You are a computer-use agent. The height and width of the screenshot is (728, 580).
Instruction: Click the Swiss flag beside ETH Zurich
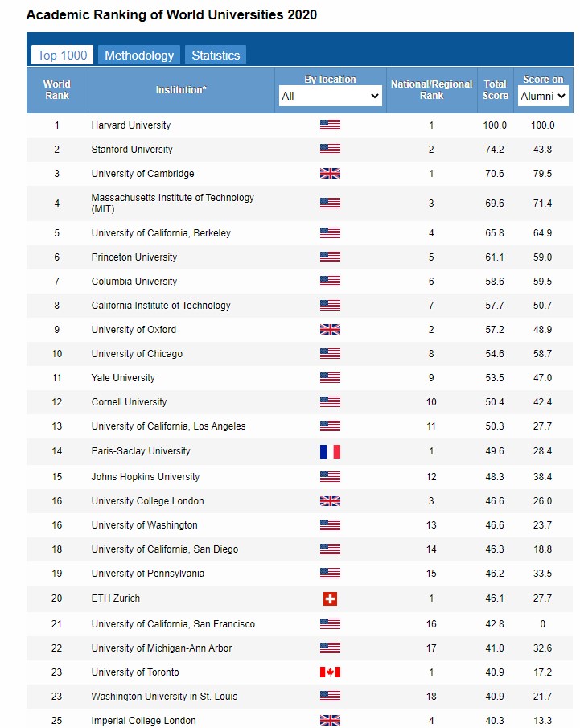coord(330,598)
